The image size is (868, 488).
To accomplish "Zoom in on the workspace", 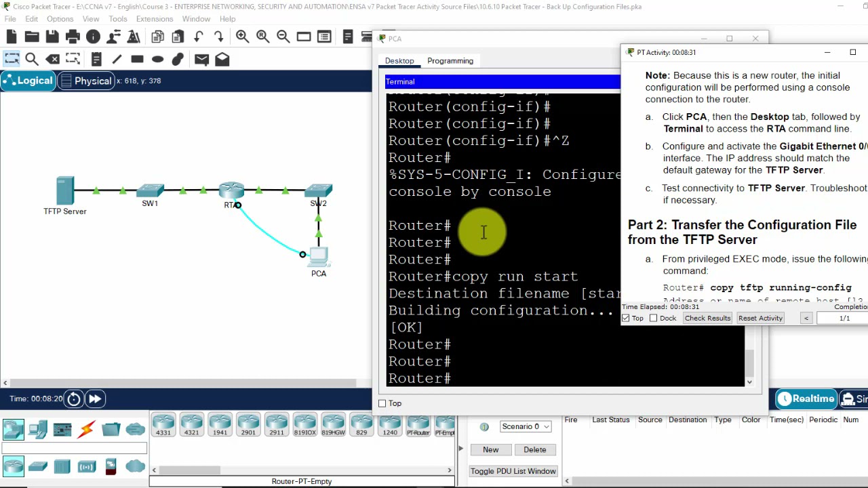I will pyautogui.click(x=243, y=37).
